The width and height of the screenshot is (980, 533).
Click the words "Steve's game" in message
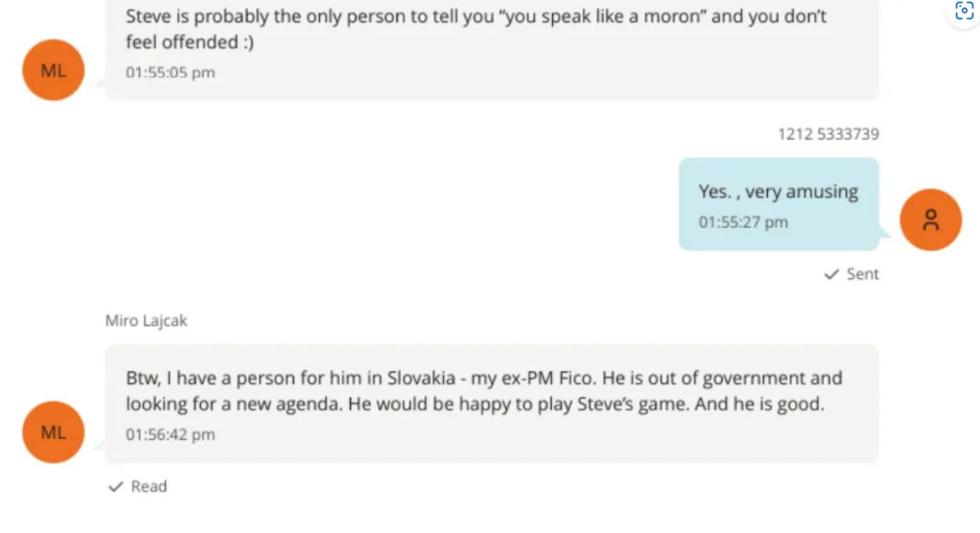(557, 406)
